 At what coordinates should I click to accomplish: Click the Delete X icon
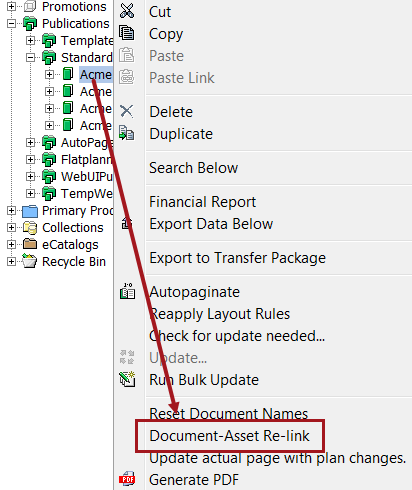[127, 111]
